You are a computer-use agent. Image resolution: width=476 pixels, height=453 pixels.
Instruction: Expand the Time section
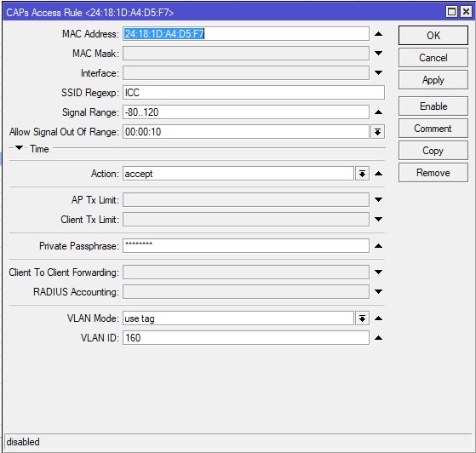[x=19, y=148]
